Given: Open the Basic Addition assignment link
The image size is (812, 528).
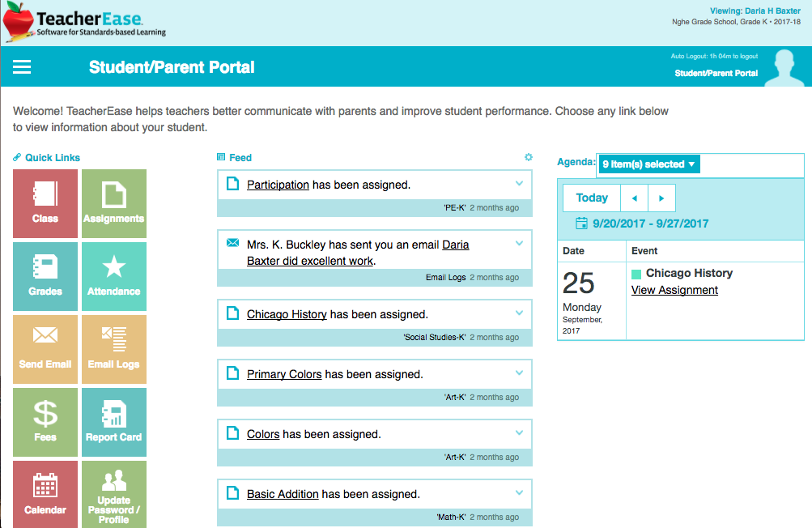Looking at the screenshot, I should coord(283,494).
